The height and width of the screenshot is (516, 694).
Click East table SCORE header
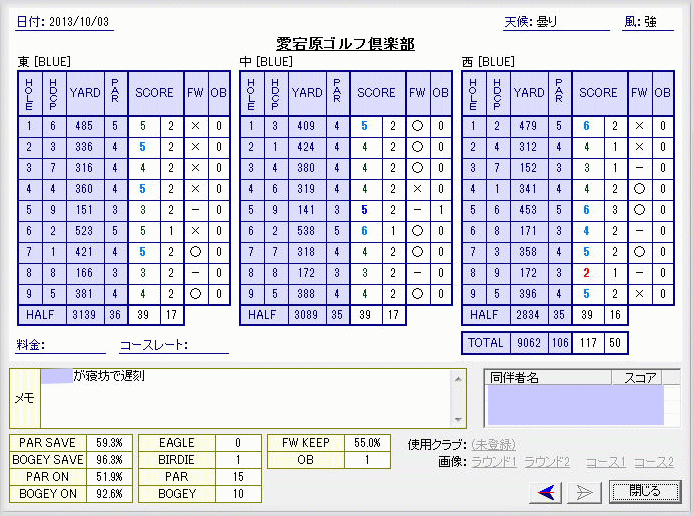click(155, 93)
